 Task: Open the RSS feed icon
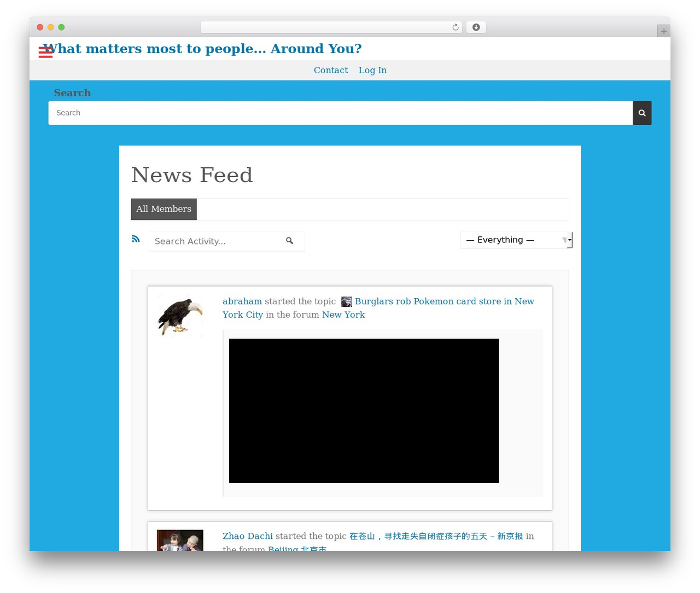136,239
